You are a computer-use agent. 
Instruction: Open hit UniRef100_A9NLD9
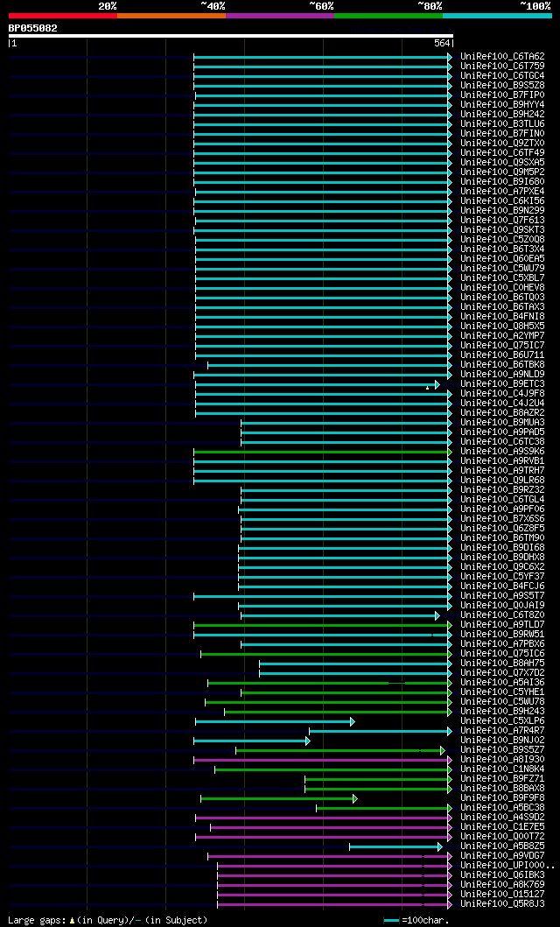click(x=503, y=375)
